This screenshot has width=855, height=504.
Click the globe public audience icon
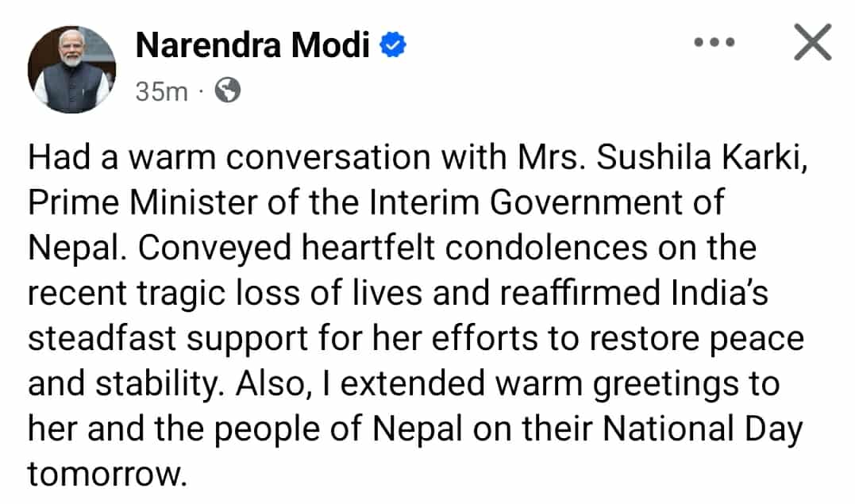[228, 92]
